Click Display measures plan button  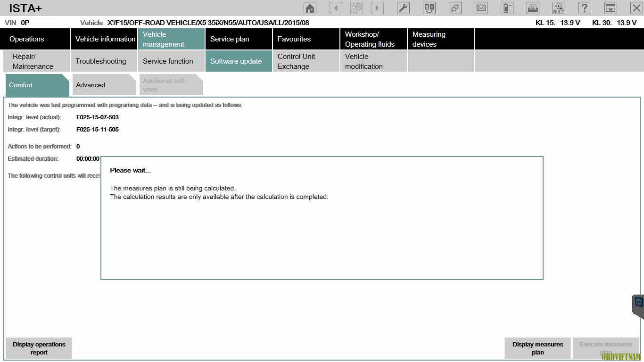coord(538,348)
